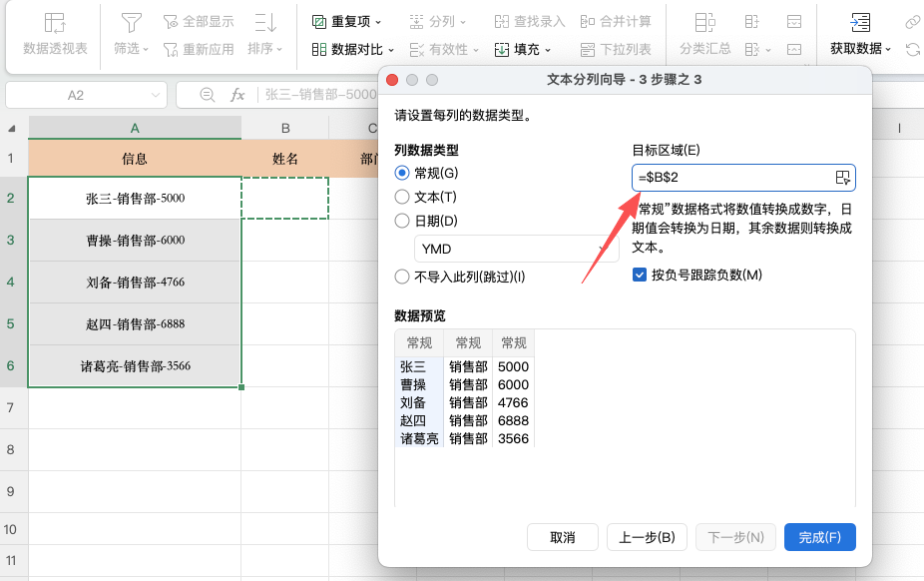Select row 7 header
This screenshot has width=924, height=581.
(x=11, y=407)
